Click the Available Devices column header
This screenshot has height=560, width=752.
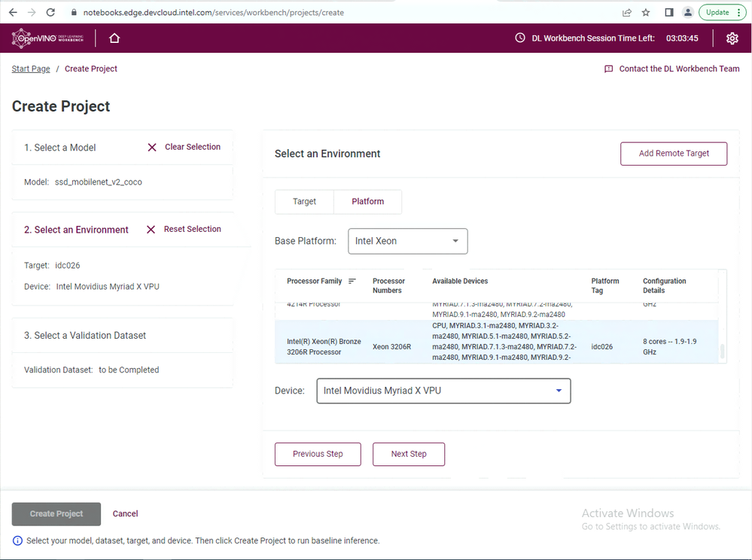tap(460, 281)
